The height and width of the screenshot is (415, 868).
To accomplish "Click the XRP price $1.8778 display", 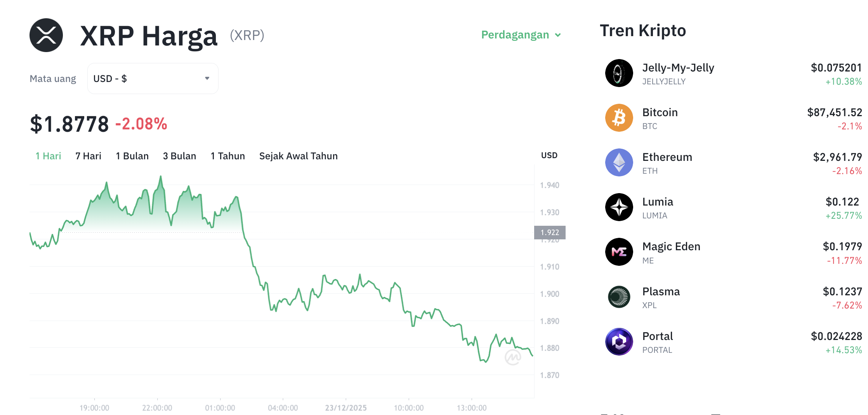I will click(x=70, y=124).
